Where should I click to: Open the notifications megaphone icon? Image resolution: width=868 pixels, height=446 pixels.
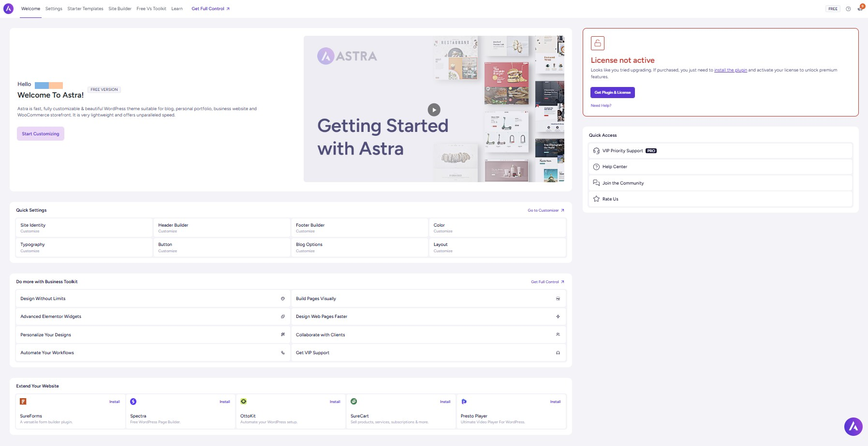tap(860, 8)
